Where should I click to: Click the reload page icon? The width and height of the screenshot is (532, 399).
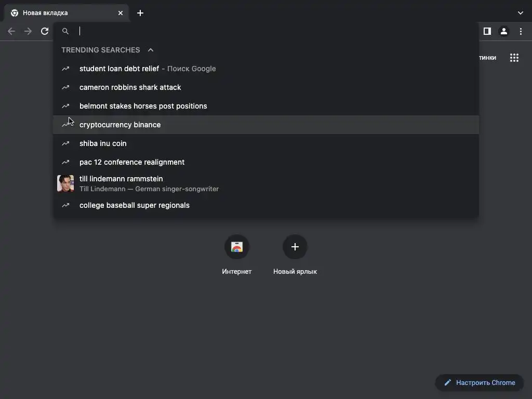pos(45,31)
